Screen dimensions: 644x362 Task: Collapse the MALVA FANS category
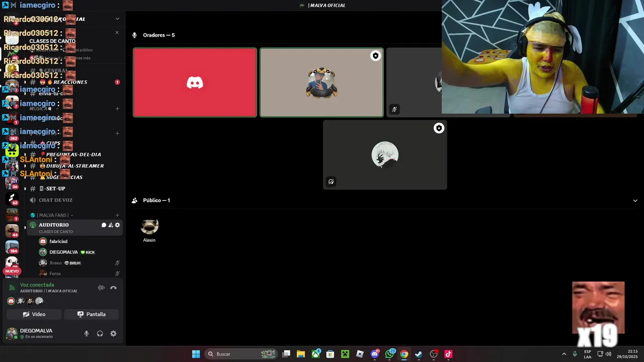[x=54, y=215]
